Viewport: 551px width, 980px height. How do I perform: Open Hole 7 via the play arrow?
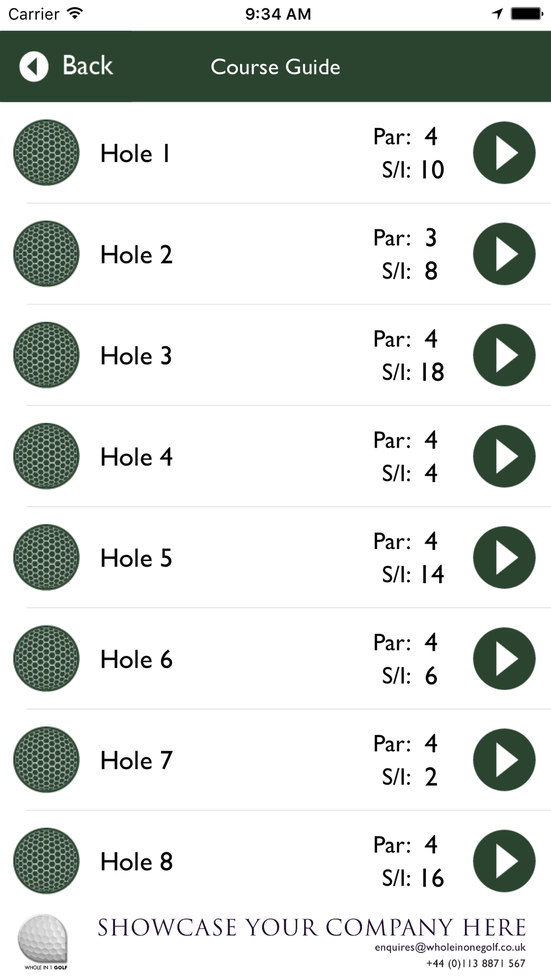[x=504, y=760]
